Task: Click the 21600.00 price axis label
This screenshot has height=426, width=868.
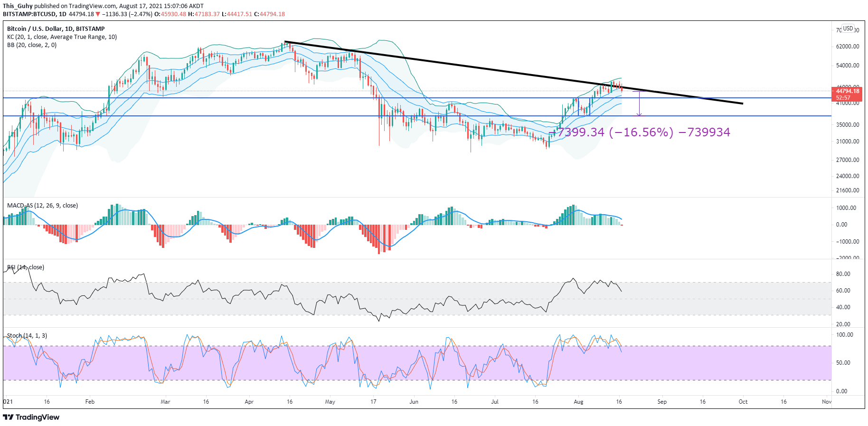Action: [848, 190]
